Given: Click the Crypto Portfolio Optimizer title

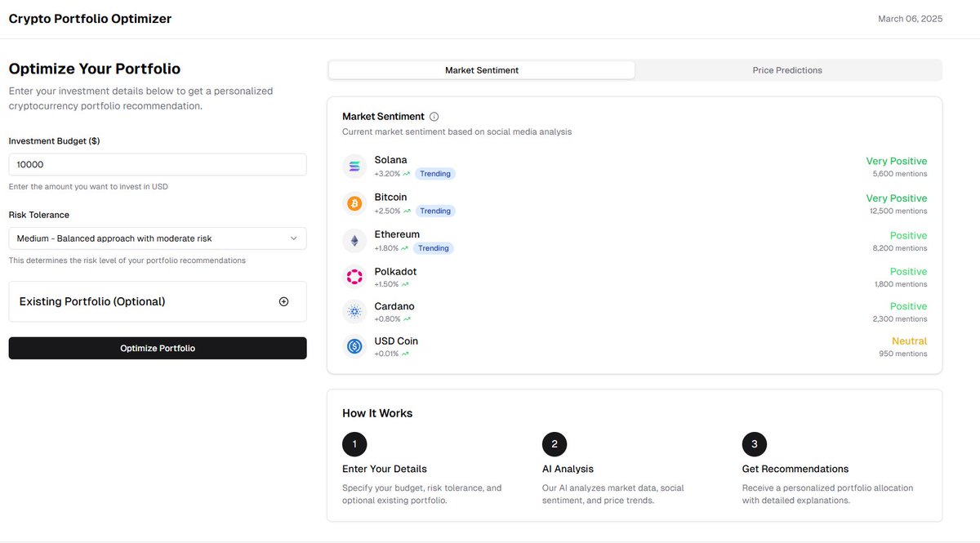Looking at the screenshot, I should click(90, 19).
